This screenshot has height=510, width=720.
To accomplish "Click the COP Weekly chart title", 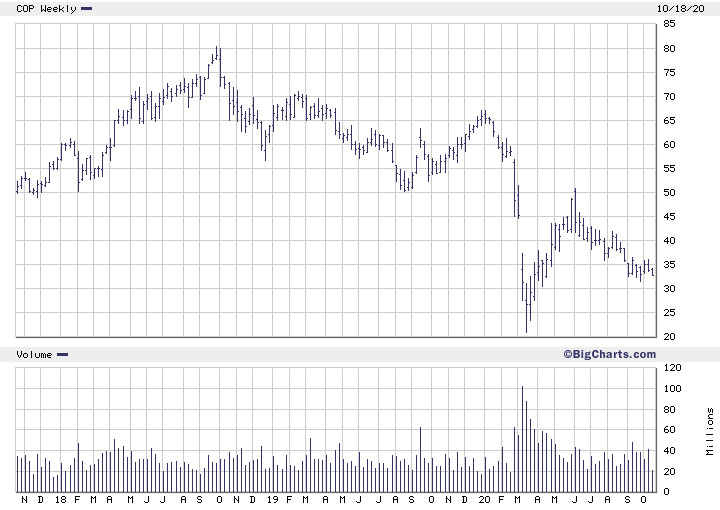I will click(x=46, y=8).
